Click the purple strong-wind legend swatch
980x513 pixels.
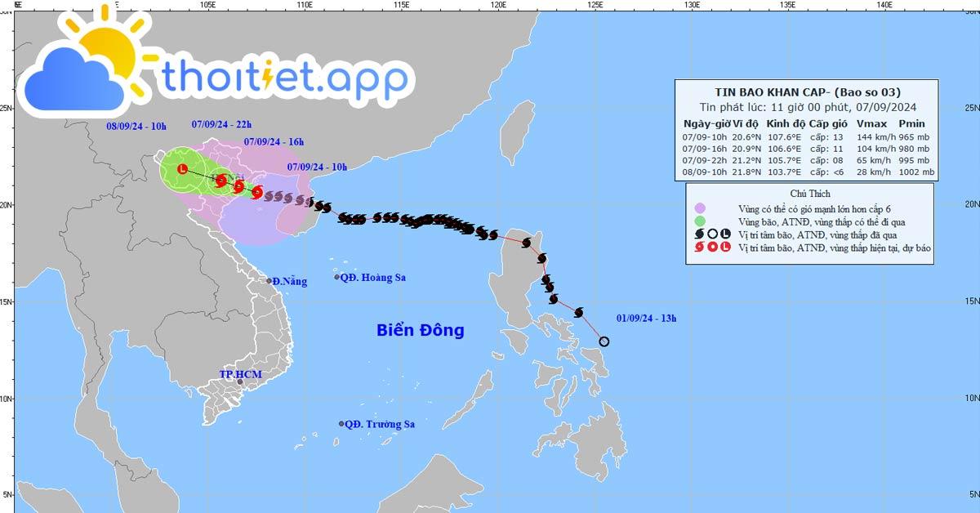click(700, 208)
